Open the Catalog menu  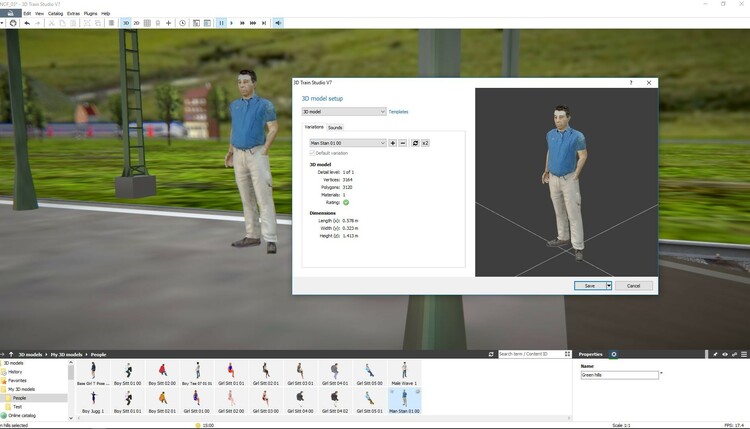(55, 13)
